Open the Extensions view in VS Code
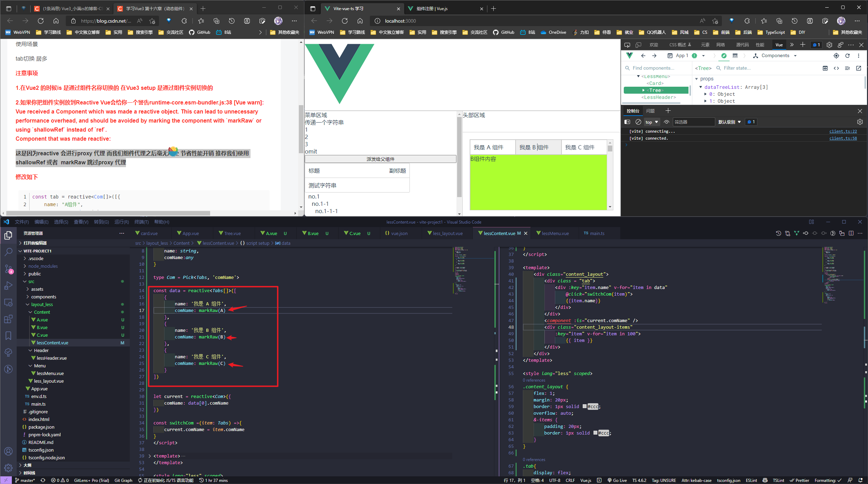Screen dimensions: 868x484 click(8, 319)
